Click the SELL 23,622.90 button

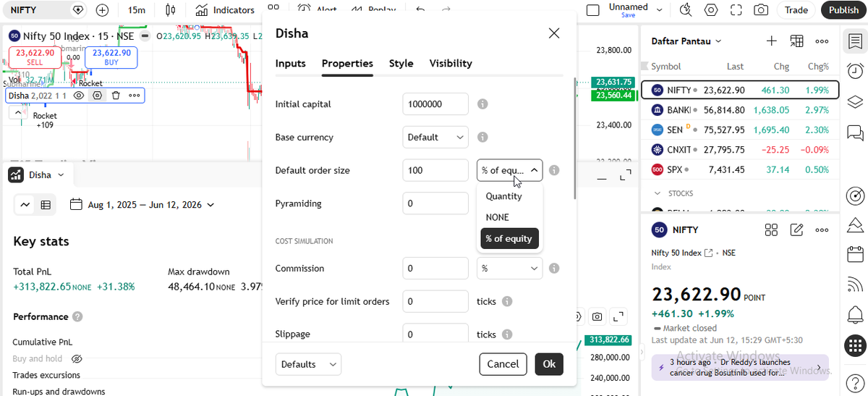coord(35,57)
